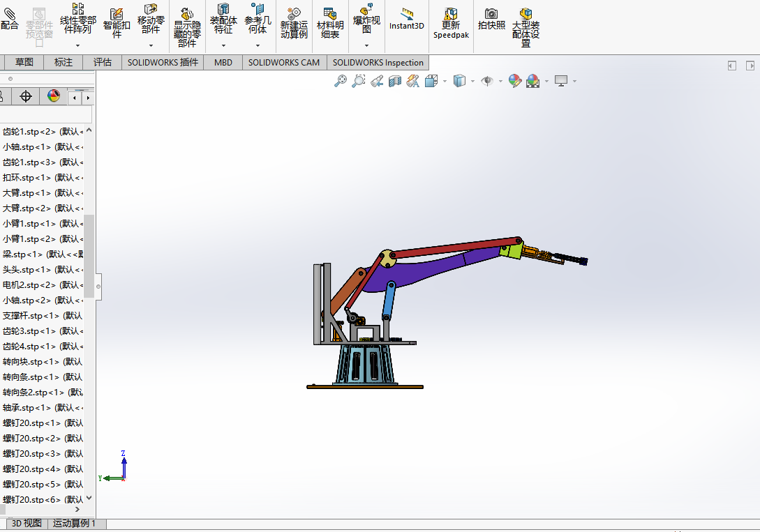760x532 pixels.
Task: Open 参考几何体 reference geometry tool
Action: coord(258,18)
